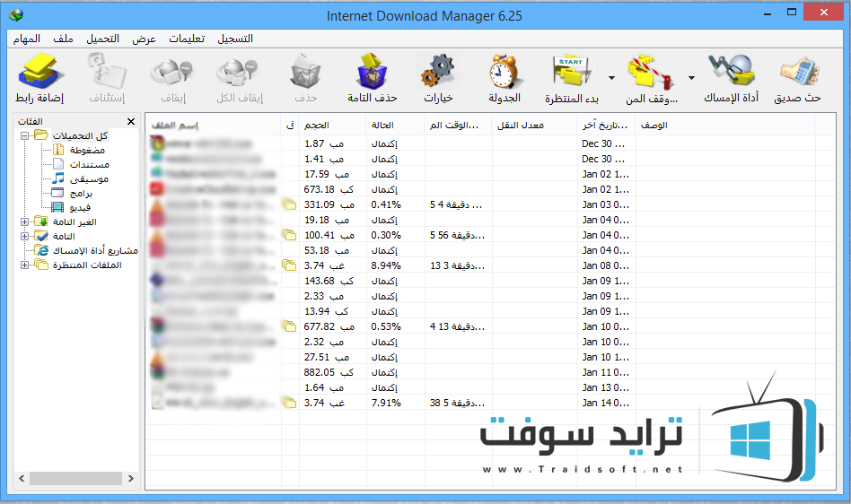Screen dimensions: 851x504
Task: Select the 673.18 size cell
Action: point(329,190)
